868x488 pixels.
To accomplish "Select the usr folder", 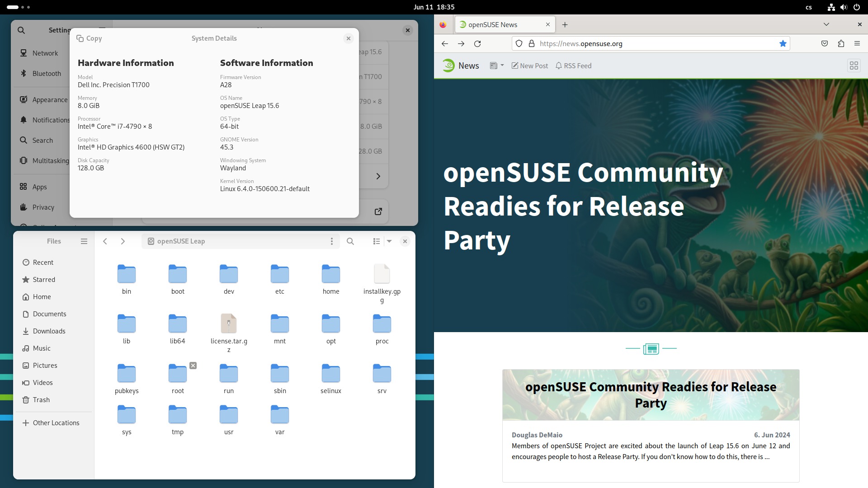I will 229,420.
